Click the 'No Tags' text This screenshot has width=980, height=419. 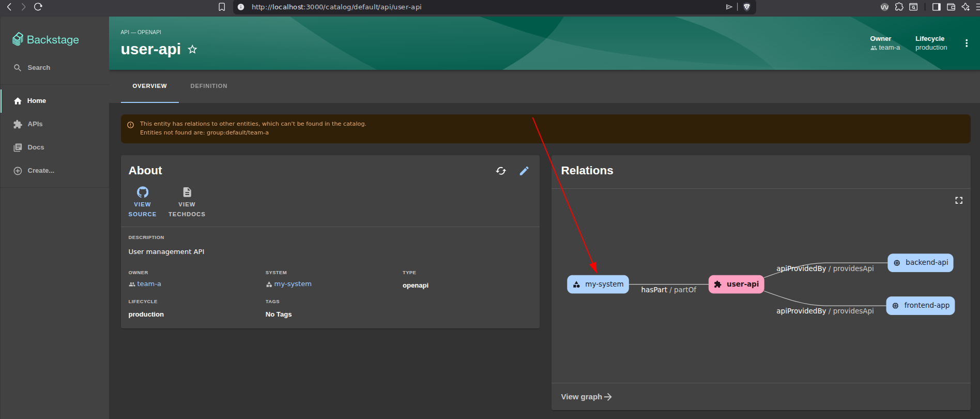[279, 315]
